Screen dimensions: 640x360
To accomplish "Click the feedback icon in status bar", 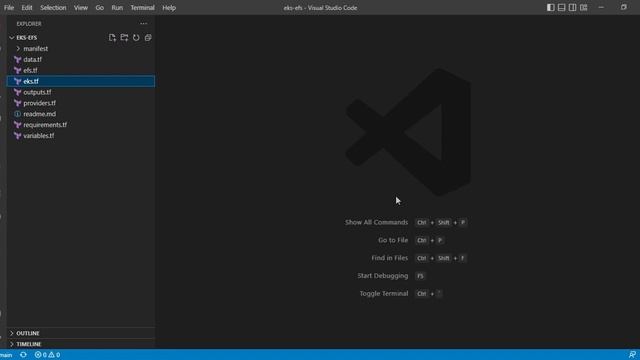I will pyautogui.click(x=632, y=355).
